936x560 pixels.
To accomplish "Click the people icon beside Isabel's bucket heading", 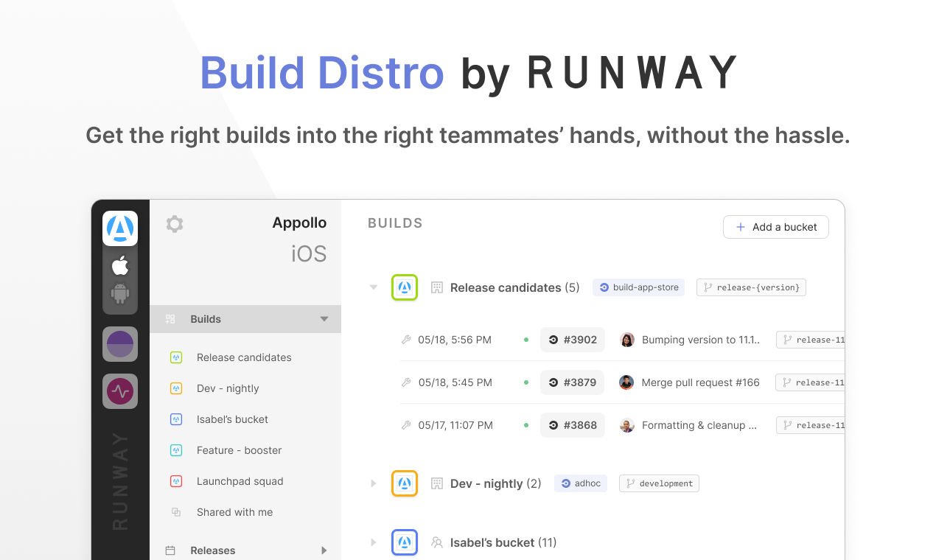I will [437, 542].
